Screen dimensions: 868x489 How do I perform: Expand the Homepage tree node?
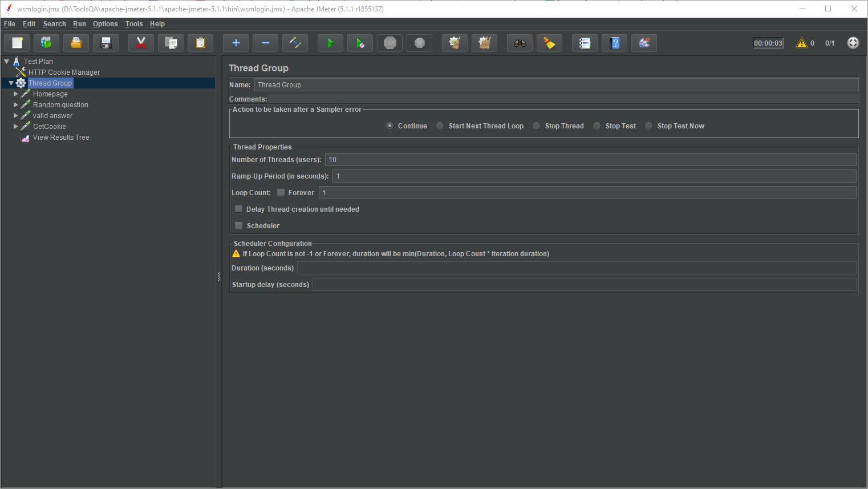(x=16, y=94)
